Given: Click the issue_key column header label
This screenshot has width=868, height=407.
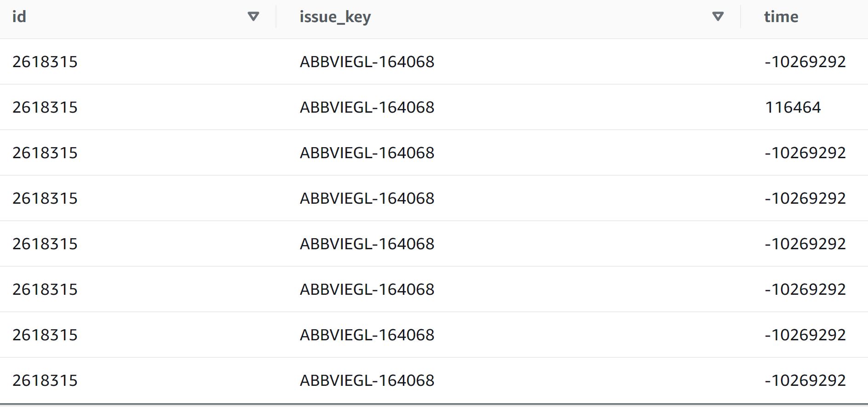Looking at the screenshot, I should [x=335, y=17].
